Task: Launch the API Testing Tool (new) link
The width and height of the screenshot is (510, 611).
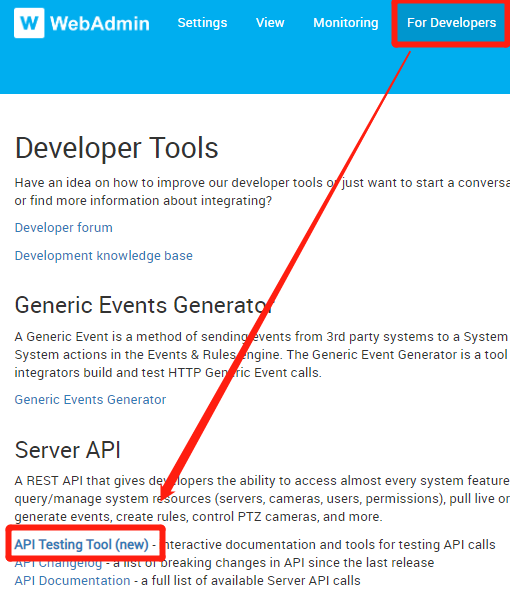Action: [x=81, y=544]
